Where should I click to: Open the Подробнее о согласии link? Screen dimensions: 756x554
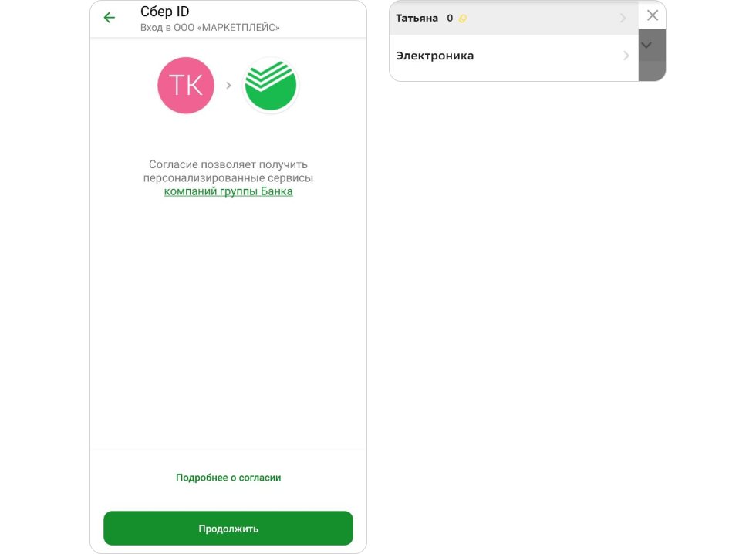click(x=228, y=478)
